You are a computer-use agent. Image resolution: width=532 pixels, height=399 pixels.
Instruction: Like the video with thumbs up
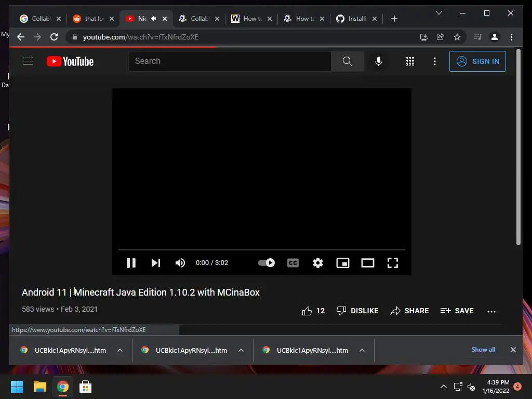pyautogui.click(x=313, y=311)
